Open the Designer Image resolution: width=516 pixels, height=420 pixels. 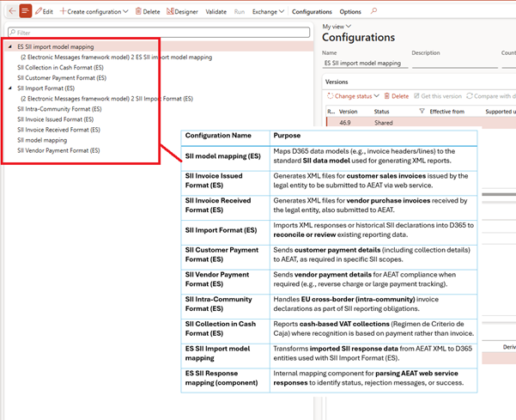coord(182,11)
